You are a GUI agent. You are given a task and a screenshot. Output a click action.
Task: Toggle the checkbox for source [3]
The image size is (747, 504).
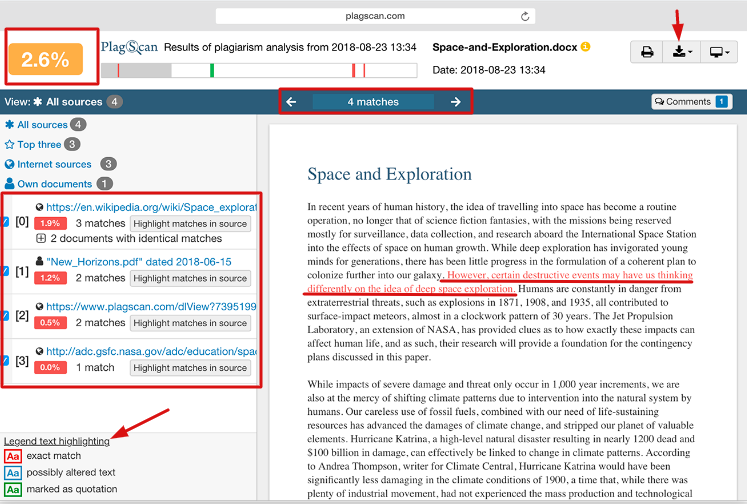[6, 361]
